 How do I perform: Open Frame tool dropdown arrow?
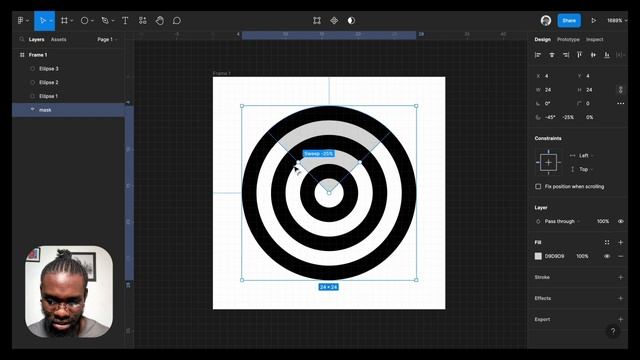click(x=72, y=21)
